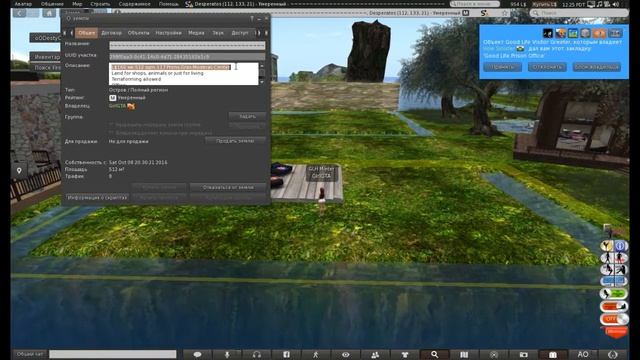Jump to first tab with leftmost arrow
Image resolution: width=640 pixels, height=360 pixels.
(65, 33)
